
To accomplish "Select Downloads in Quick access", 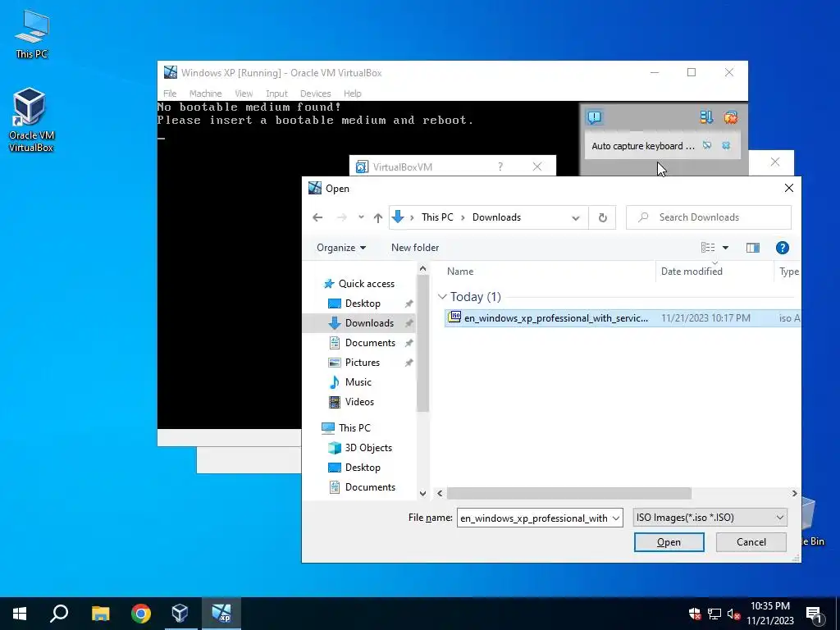I will pos(369,323).
